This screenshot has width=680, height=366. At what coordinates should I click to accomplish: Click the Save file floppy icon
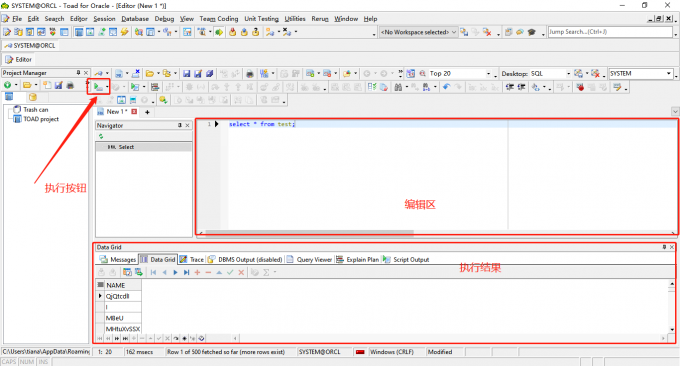(186, 74)
